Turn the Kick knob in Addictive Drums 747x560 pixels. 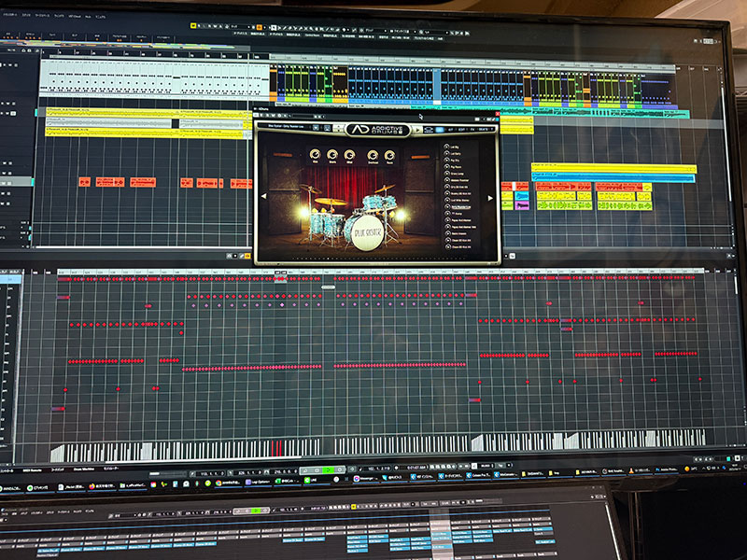click(315, 154)
